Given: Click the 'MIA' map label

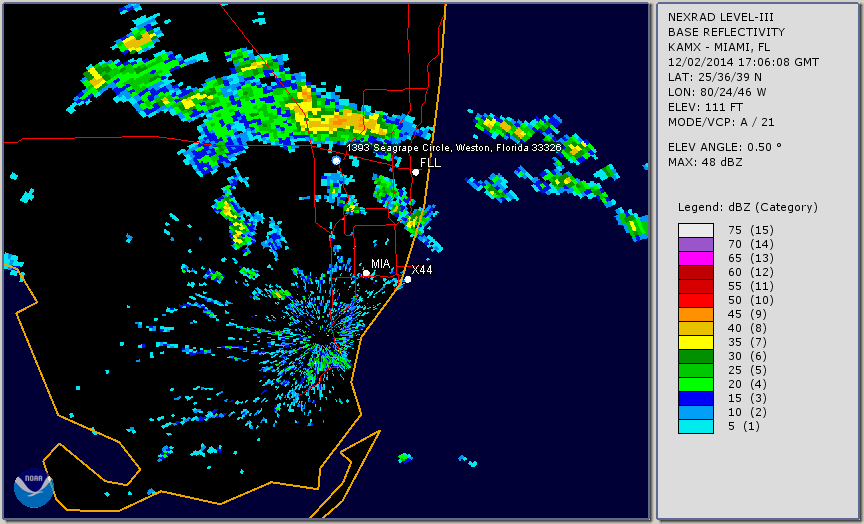Looking at the screenshot, I should click(x=380, y=264).
